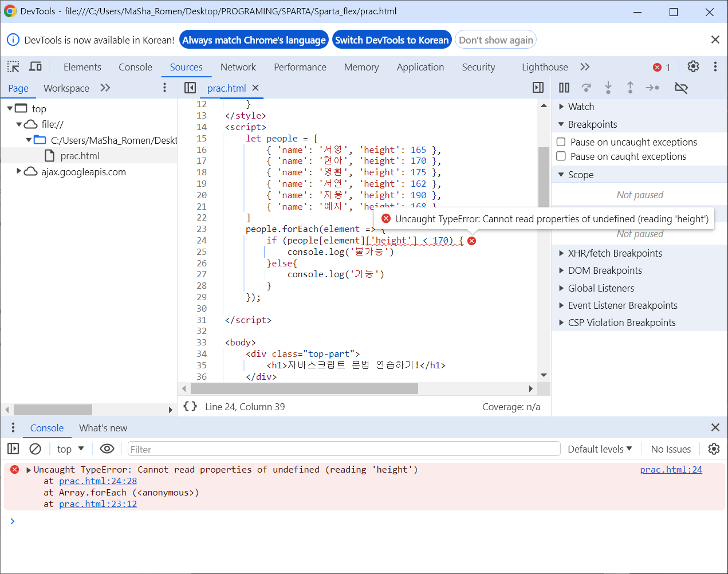This screenshot has width=728, height=574.
Task: Dismiss the Korean language info bar
Action: tap(715, 40)
